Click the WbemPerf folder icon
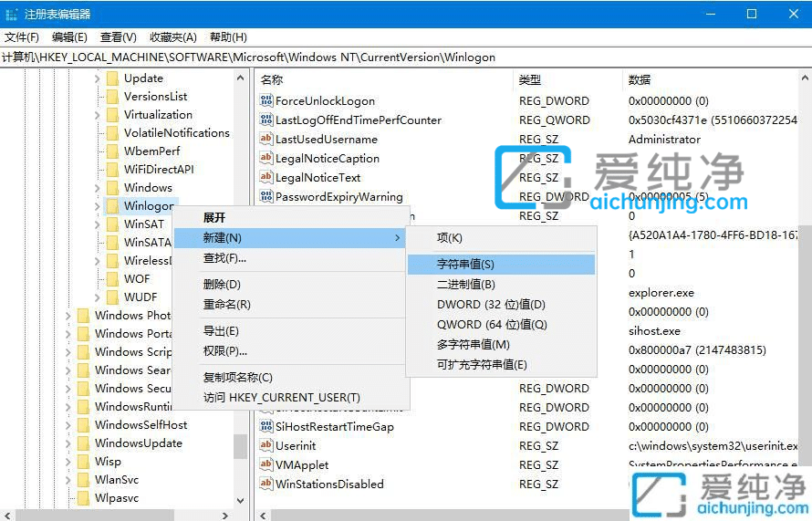Screen dimensions: 812x521 pos(112,151)
